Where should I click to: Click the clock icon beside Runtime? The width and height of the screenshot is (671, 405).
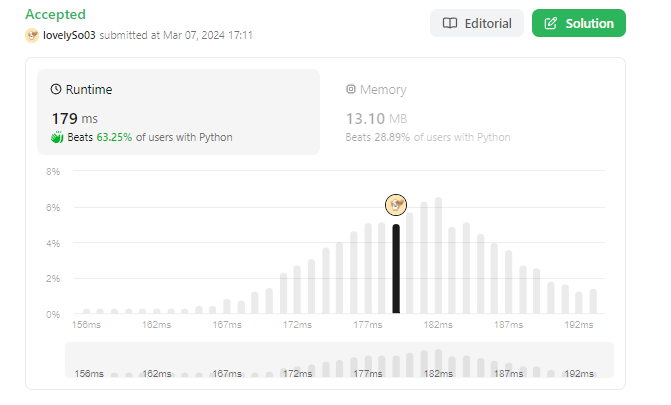pyautogui.click(x=56, y=89)
